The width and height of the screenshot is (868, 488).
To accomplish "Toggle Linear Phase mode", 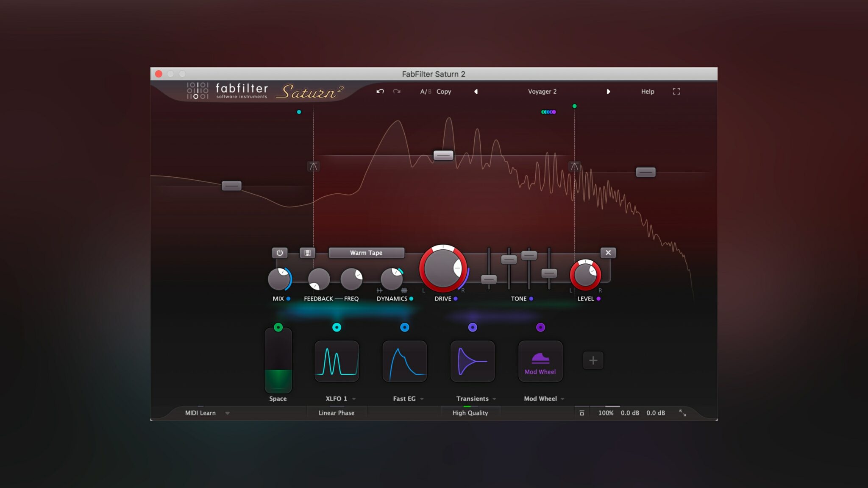I will click(337, 413).
